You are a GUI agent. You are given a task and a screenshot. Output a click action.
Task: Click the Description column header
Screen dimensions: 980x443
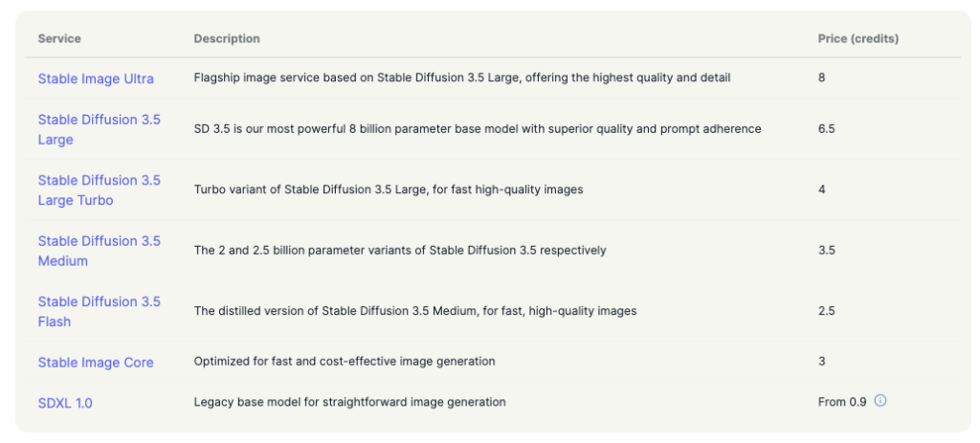(x=227, y=38)
